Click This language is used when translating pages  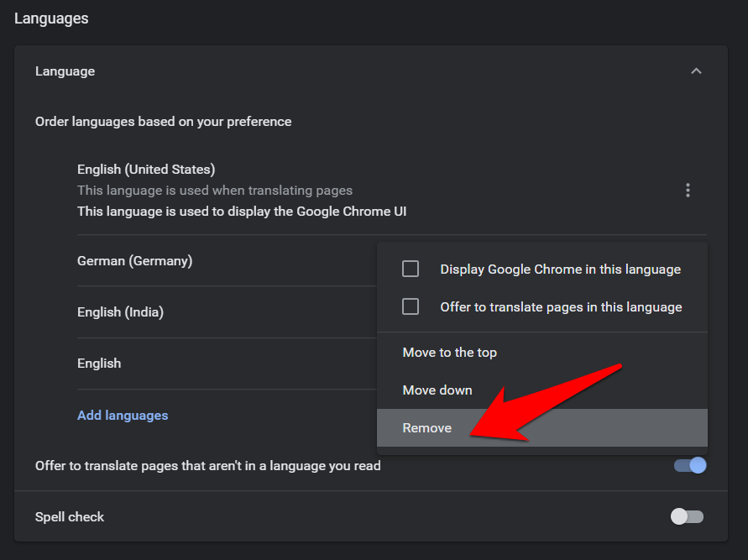click(215, 191)
